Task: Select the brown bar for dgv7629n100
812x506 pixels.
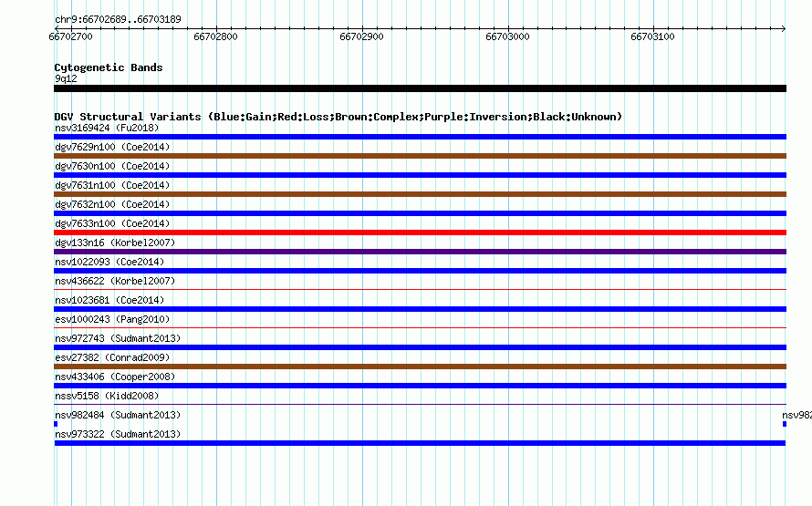Action: point(420,156)
